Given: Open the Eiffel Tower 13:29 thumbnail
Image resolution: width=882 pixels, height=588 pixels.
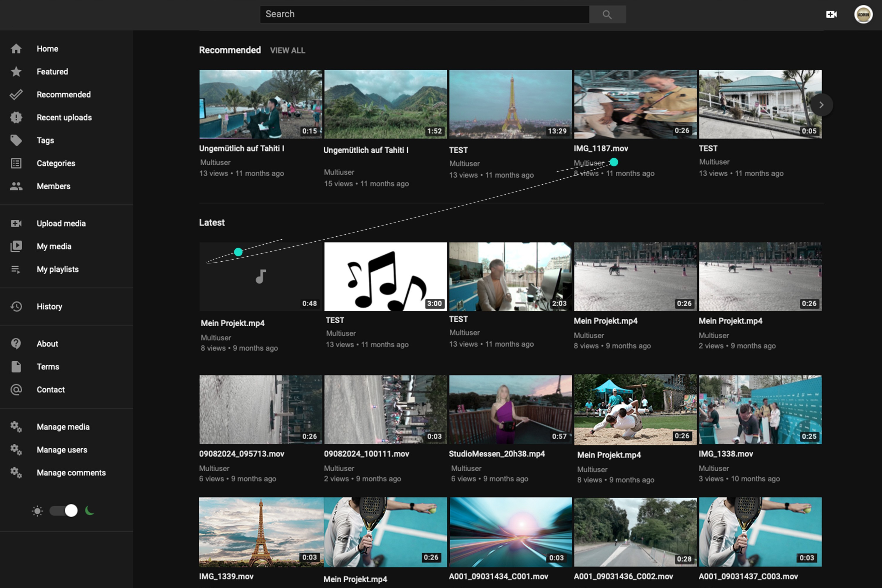Looking at the screenshot, I should click(510, 104).
